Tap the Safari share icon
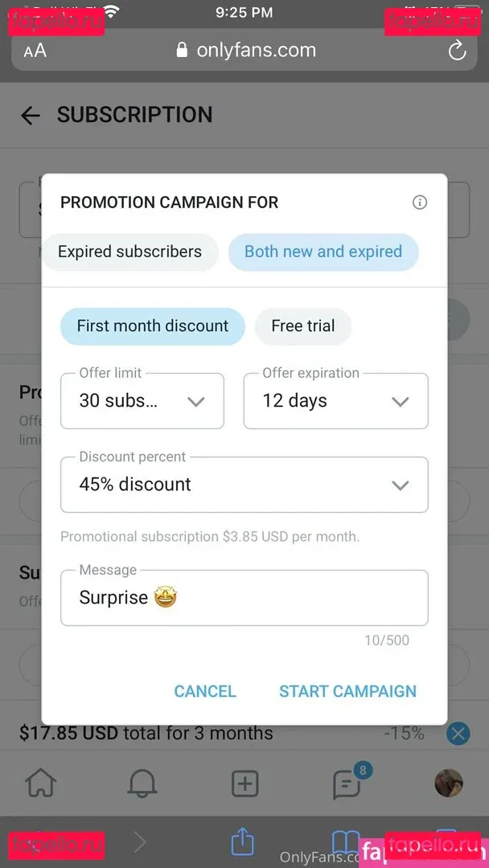The width and height of the screenshot is (489, 868). click(x=242, y=841)
